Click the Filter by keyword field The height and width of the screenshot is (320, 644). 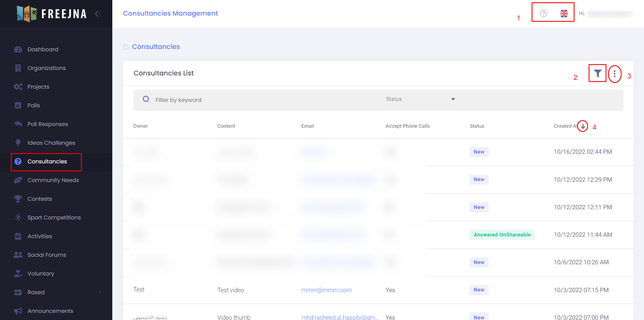[265, 100]
